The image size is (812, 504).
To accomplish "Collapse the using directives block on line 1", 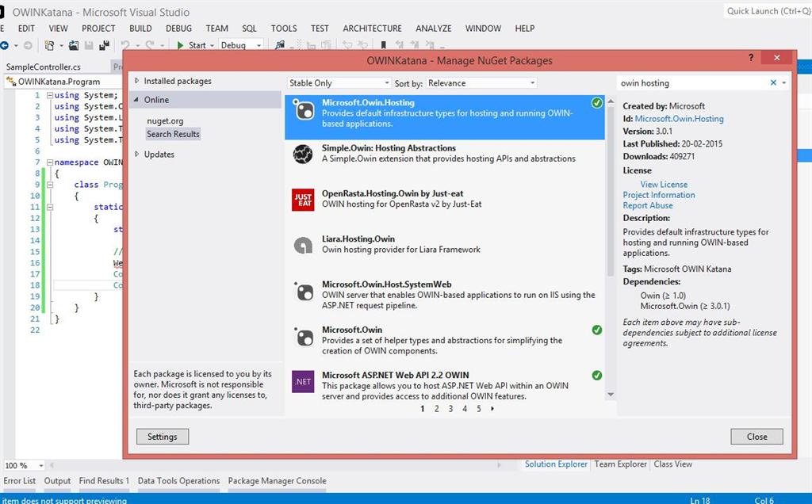I will 50,95.
